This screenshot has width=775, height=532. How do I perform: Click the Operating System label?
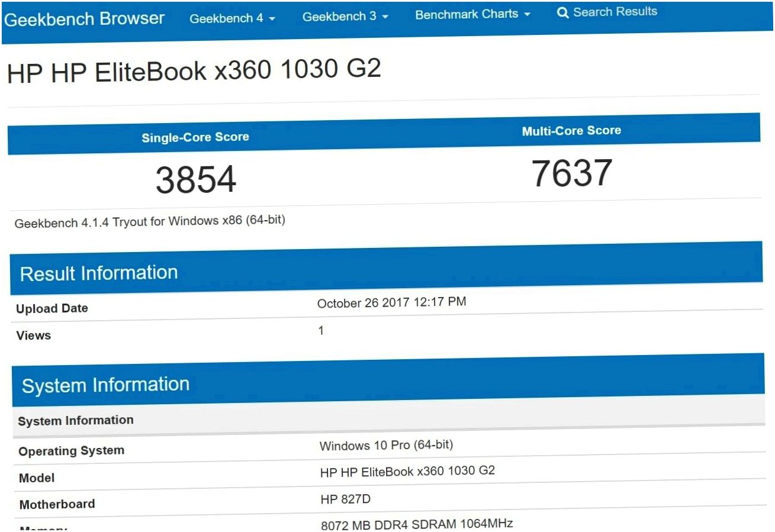coord(72,451)
